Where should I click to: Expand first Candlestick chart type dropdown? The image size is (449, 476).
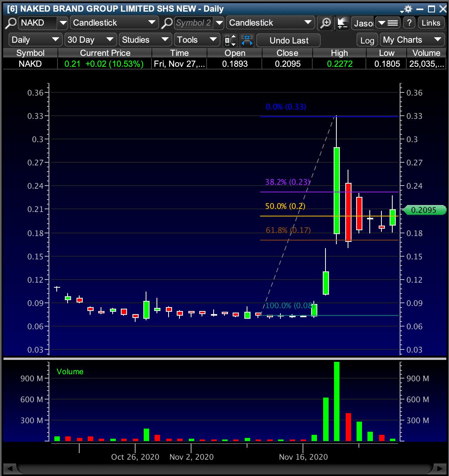152,23
